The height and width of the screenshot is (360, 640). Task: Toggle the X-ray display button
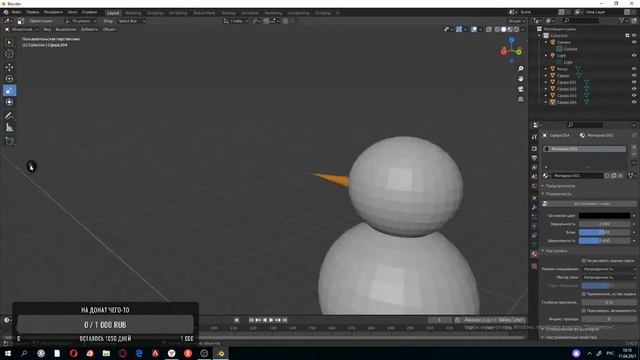tap(489, 29)
